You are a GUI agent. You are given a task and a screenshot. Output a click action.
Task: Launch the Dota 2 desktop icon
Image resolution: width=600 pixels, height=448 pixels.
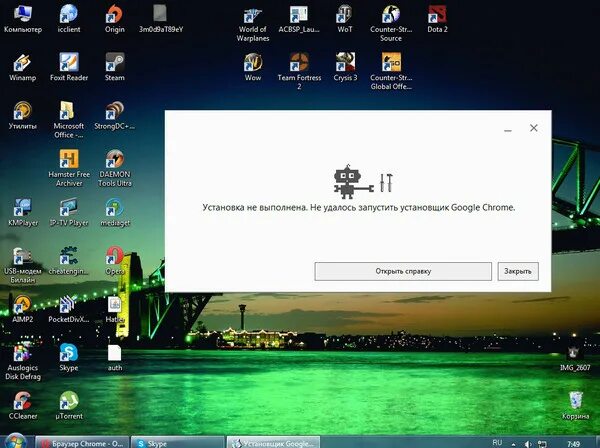click(x=437, y=18)
